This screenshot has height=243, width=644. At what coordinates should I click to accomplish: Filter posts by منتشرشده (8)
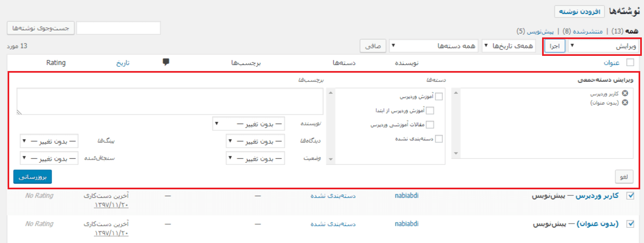click(x=582, y=31)
